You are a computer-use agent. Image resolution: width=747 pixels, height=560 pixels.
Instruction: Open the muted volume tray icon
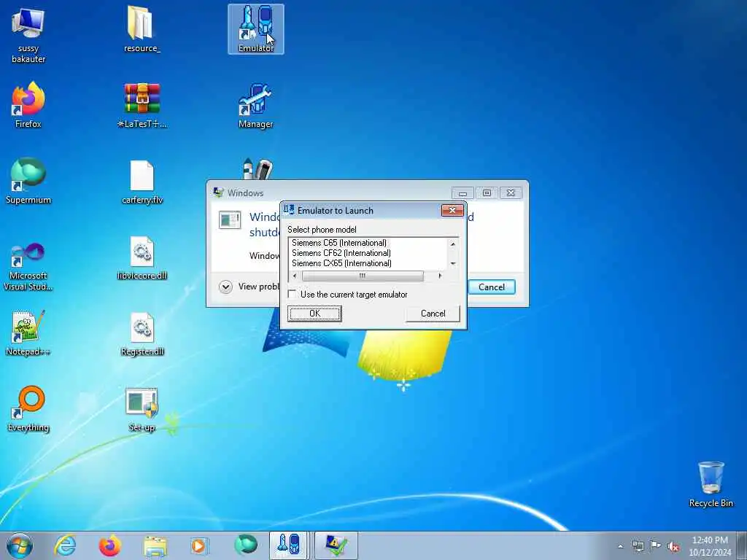tap(673, 546)
